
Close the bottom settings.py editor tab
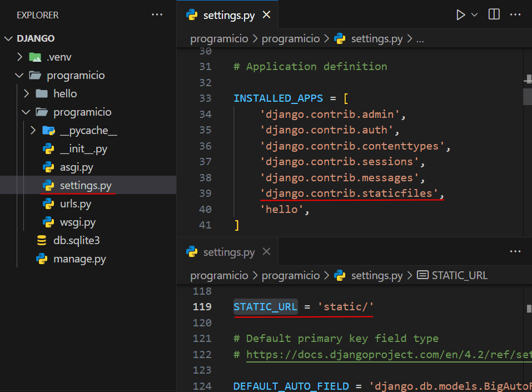pos(267,251)
